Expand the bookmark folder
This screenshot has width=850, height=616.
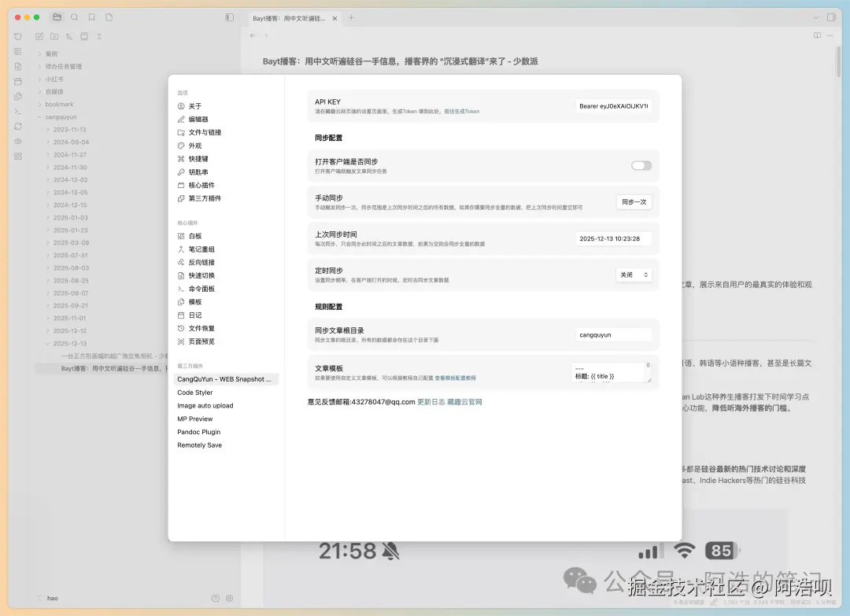(59, 104)
